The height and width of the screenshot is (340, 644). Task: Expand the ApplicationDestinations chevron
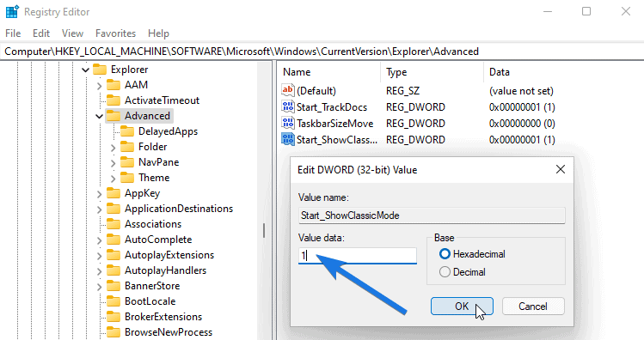coord(100,209)
